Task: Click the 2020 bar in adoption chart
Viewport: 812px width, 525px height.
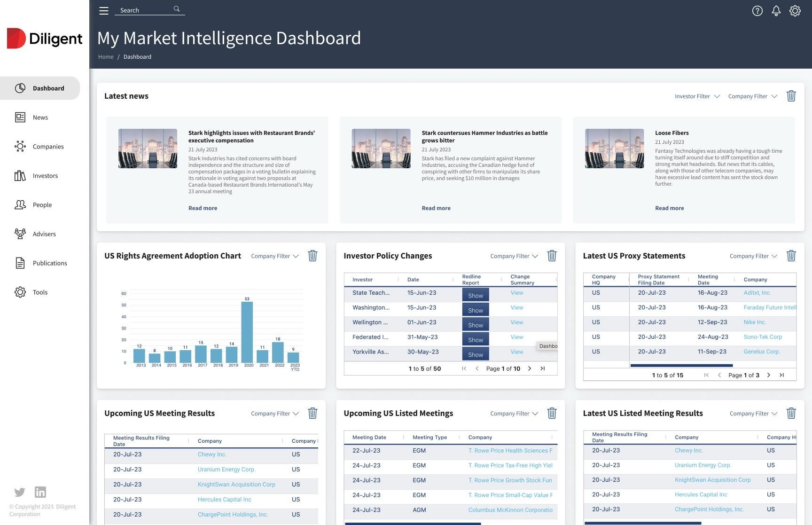Action: (x=247, y=332)
